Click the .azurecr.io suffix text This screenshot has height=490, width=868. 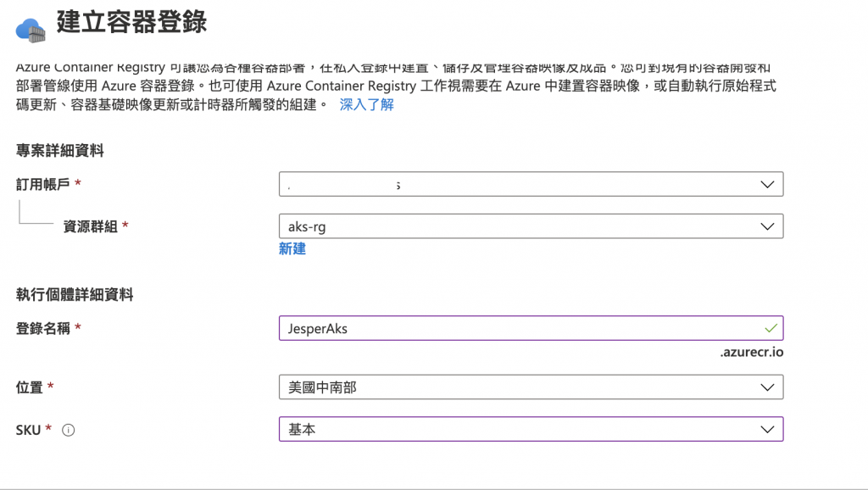point(751,352)
